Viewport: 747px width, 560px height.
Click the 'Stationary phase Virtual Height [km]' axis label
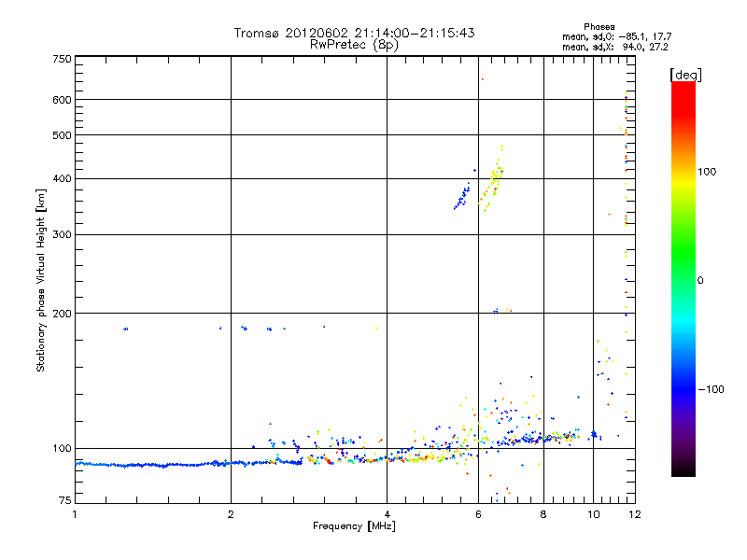pyautogui.click(x=41, y=280)
